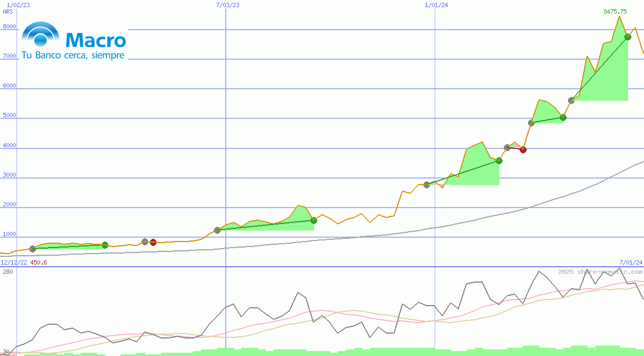Select the gray marker near the 1200 price level
The image size is (644, 356).
[x=218, y=229]
